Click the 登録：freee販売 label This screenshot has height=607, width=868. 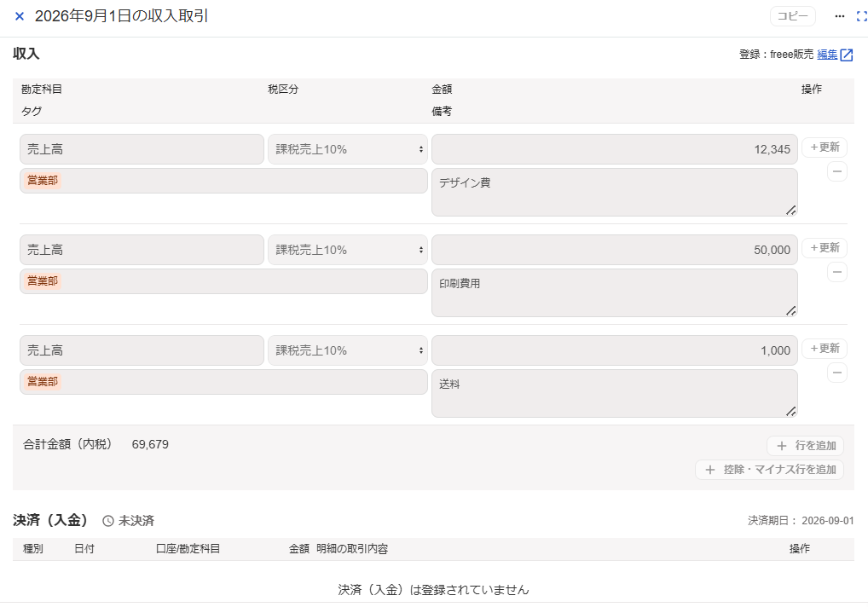click(x=776, y=55)
